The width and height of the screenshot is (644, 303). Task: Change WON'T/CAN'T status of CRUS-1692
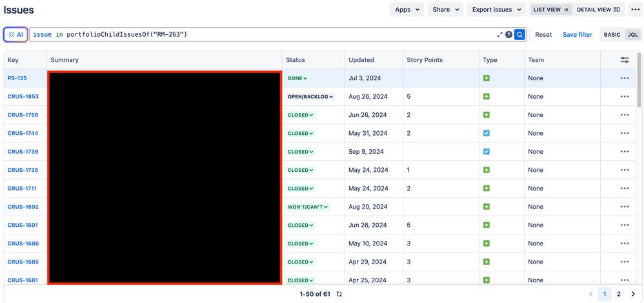(x=309, y=207)
